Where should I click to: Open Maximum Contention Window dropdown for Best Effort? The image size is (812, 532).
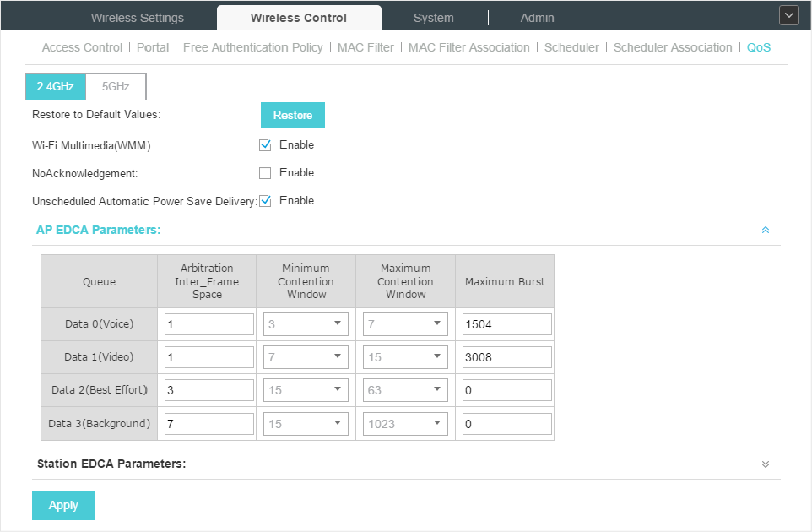pyautogui.click(x=405, y=390)
